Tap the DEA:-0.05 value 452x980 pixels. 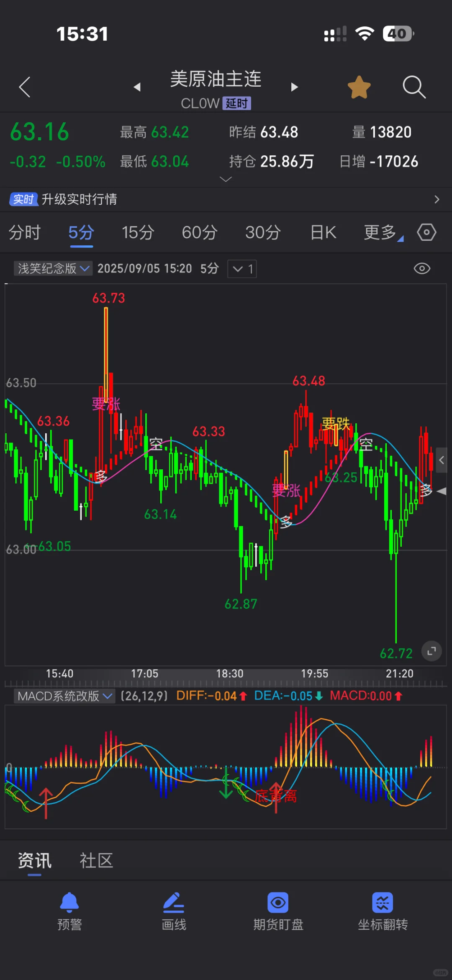289,696
